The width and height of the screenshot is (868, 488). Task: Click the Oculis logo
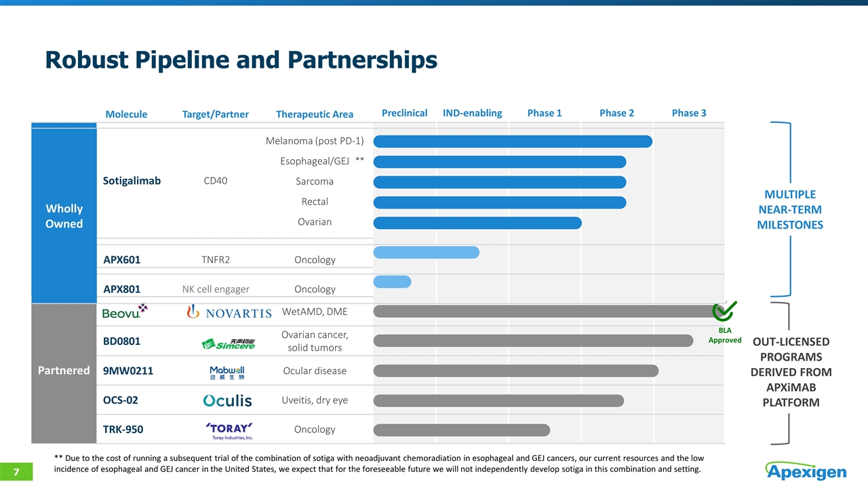click(227, 401)
